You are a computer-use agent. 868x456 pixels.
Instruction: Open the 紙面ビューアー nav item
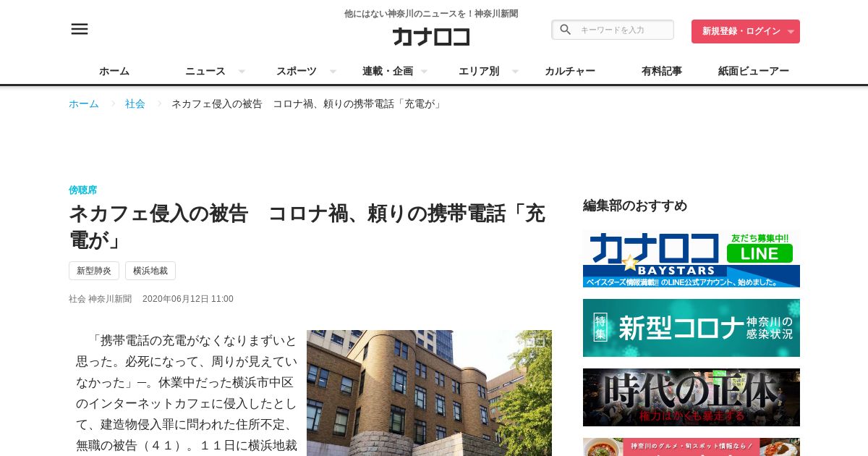click(x=754, y=71)
